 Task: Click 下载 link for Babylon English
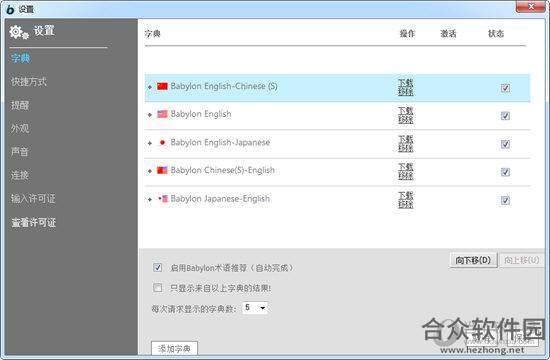point(405,111)
